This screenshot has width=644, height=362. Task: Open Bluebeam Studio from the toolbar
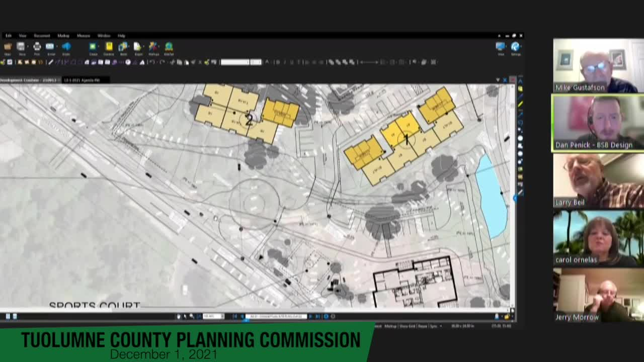click(x=66, y=47)
